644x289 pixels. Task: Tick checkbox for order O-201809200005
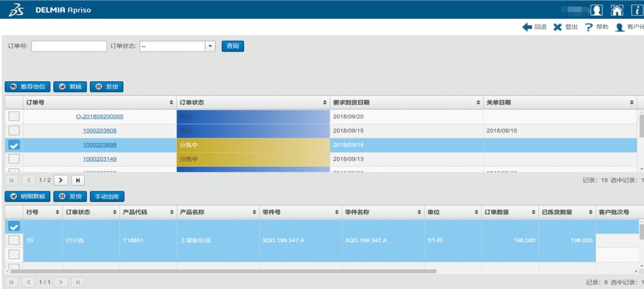[x=14, y=116]
